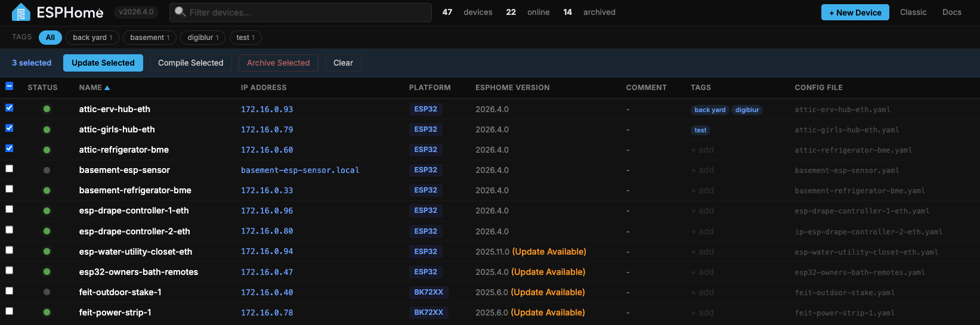This screenshot has height=325, width=980.
Task: Add tag to feit-power-strip-1 row
Action: (703, 312)
